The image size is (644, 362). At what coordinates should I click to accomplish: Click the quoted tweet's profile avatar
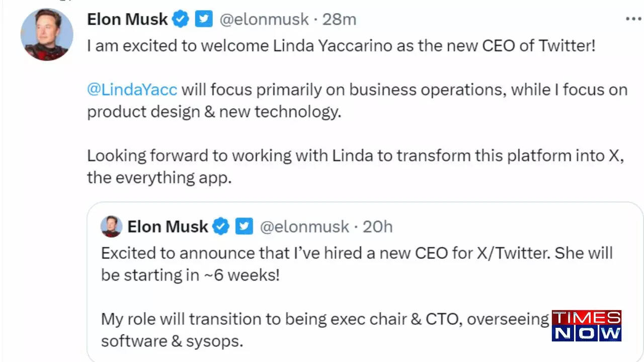(x=111, y=226)
